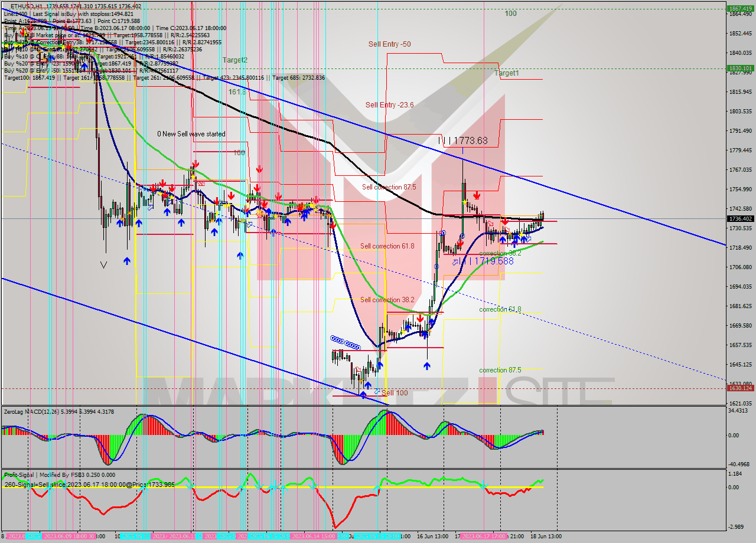Select the green 'correction 38.2' label
Screen dimensions: 756x543
[500, 253]
